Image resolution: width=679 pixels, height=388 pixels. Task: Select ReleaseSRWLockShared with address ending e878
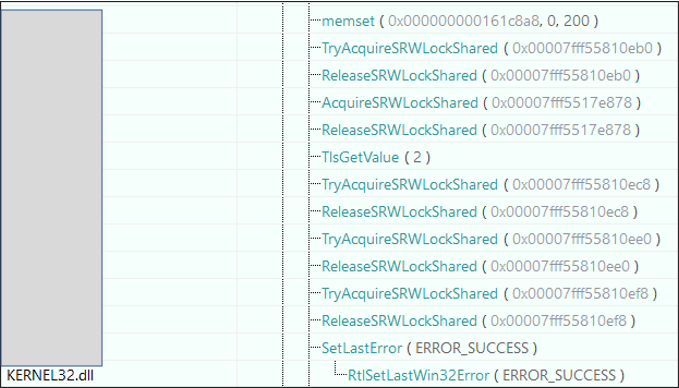(x=481, y=130)
